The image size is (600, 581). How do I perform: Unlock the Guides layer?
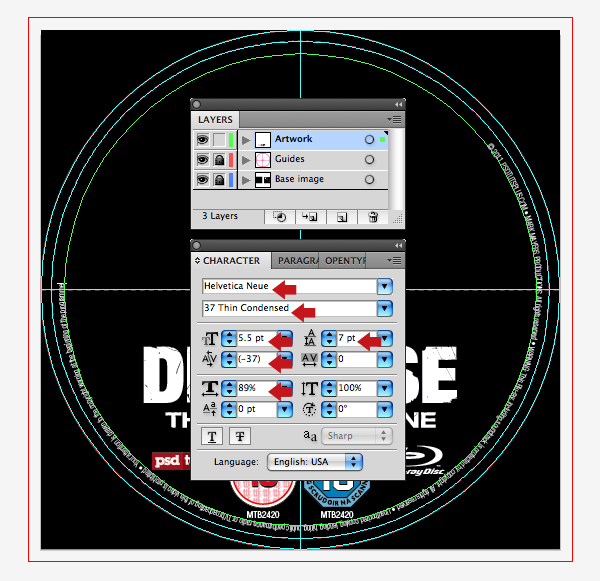coord(219,160)
